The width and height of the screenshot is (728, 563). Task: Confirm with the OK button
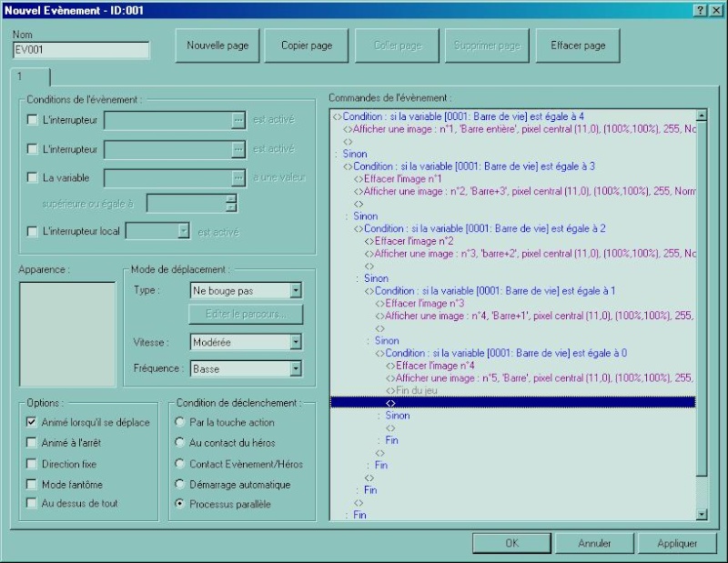click(x=511, y=543)
